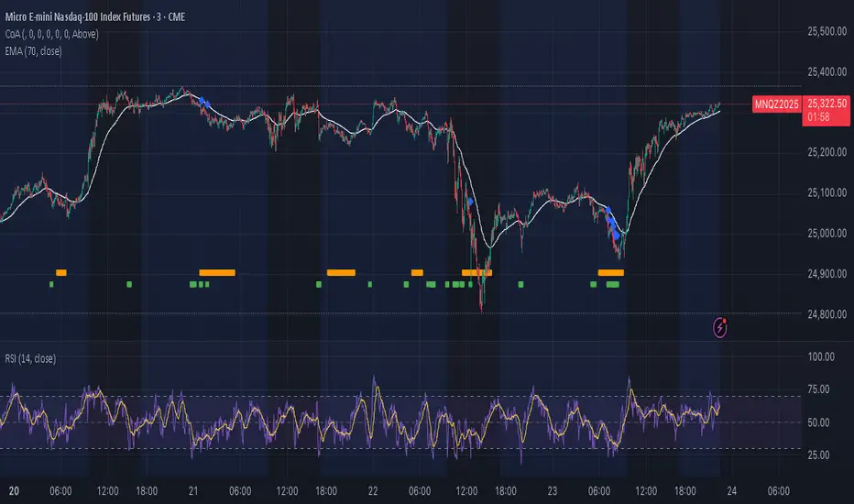
Task: Click the 01:58 bar countdown timer
Action: (x=818, y=117)
